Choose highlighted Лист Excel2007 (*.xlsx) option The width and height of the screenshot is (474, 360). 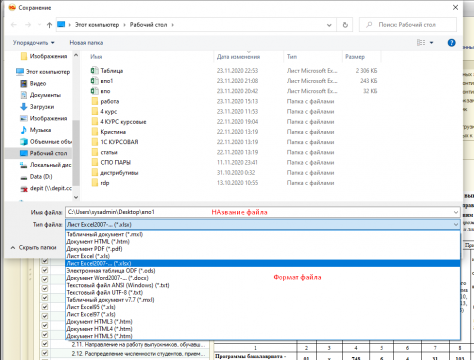pyautogui.click(x=263, y=263)
